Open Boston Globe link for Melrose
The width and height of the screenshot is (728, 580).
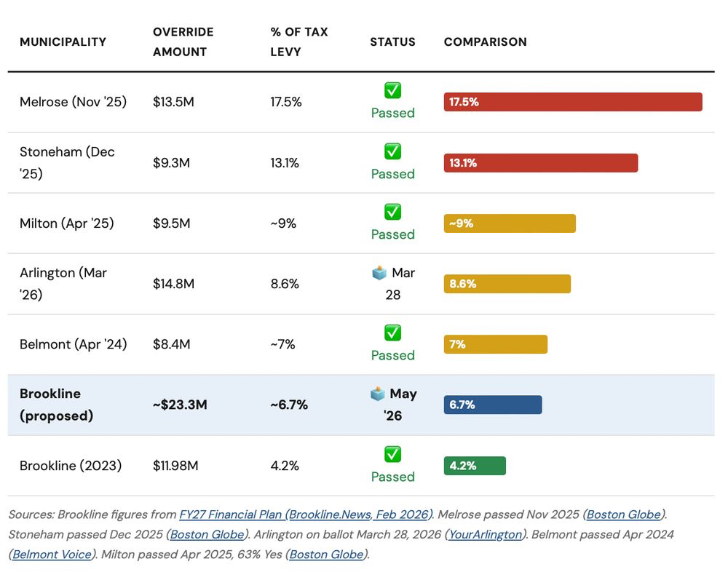624,515
